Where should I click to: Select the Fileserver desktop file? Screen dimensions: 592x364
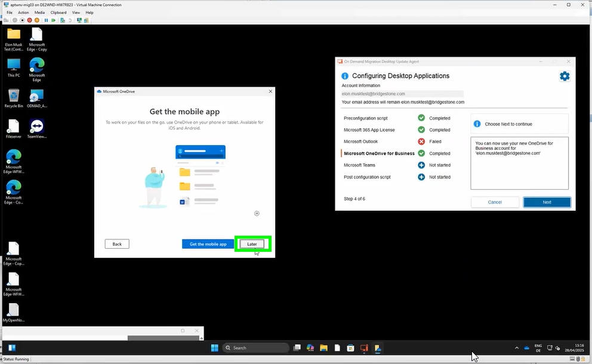[x=14, y=129]
